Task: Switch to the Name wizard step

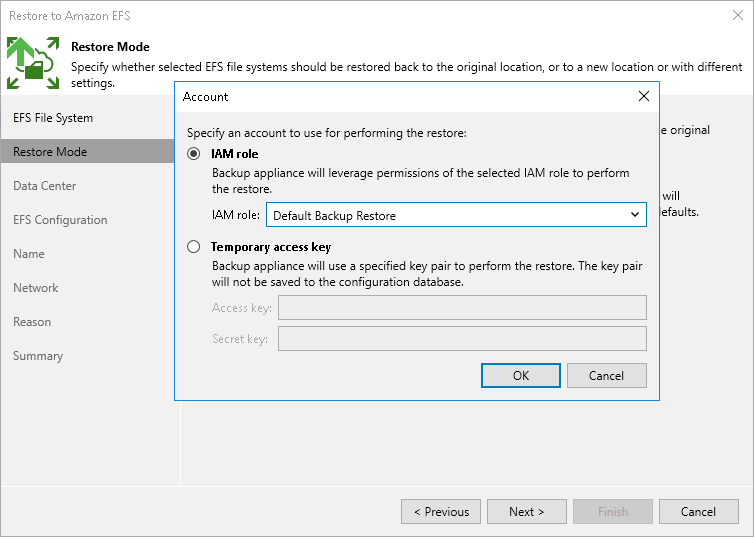Action: (x=29, y=254)
